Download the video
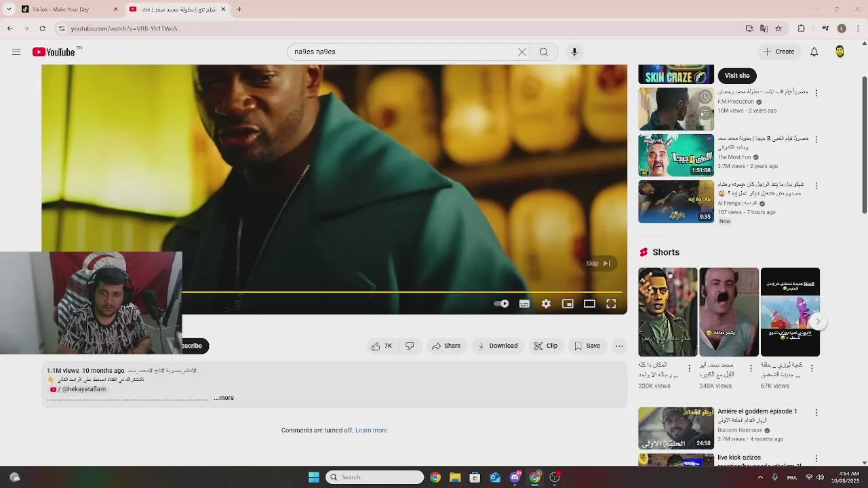Viewport: 868px width, 488px height. pyautogui.click(x=498, y=346)
